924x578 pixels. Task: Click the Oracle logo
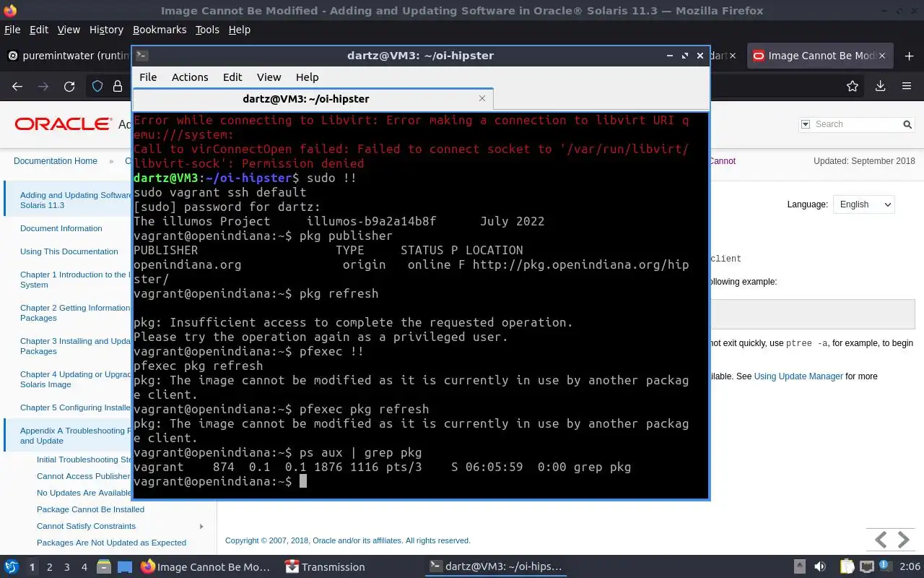64,124
